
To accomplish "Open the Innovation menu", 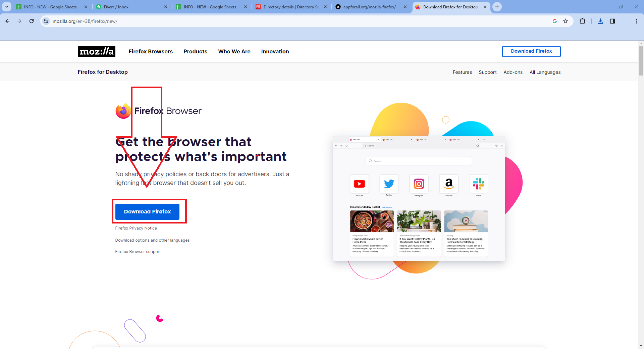I will [275, 51].
